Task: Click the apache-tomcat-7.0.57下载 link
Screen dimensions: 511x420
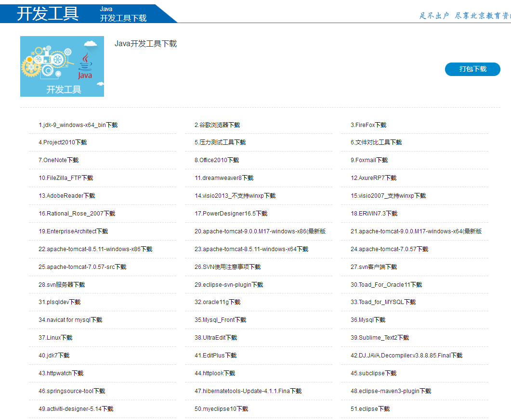Action: 389,249
